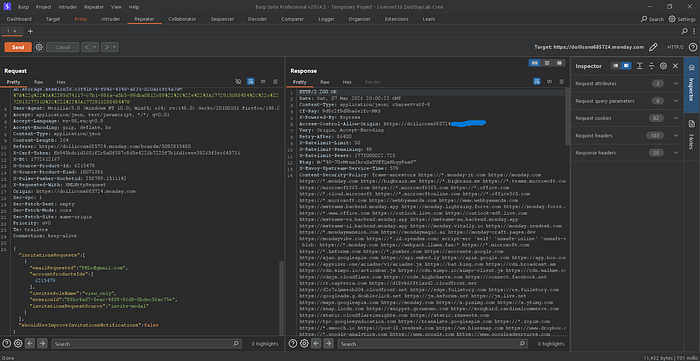The height and width of the screenshot is (361, 700).
Task: Add a new Repeater tab with plus
Action: pos(30,31)
